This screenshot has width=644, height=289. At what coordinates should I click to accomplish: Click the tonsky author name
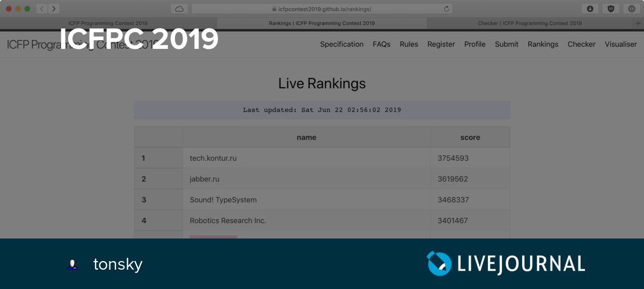(118, 264)
